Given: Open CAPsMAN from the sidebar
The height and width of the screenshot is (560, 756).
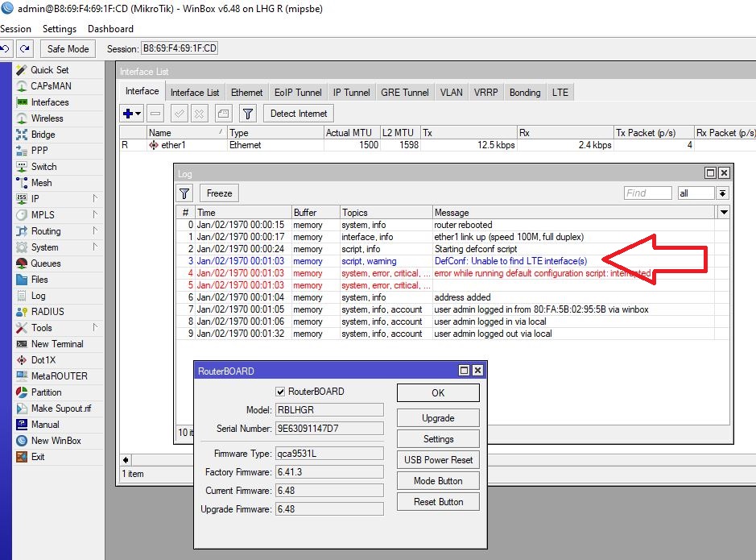Looking at the screenshot, I should pyautogui.click(x=50, y=86).
